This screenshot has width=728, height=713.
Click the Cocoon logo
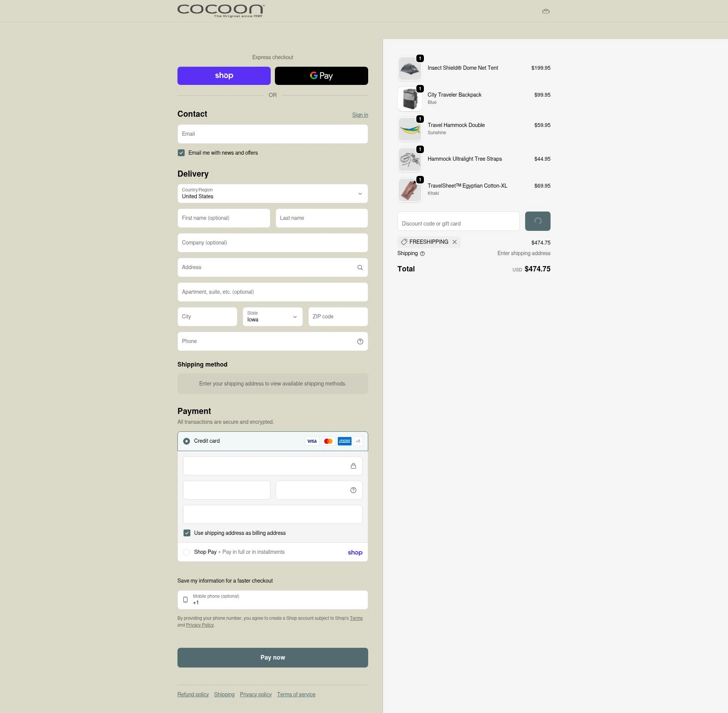[221, 11]
